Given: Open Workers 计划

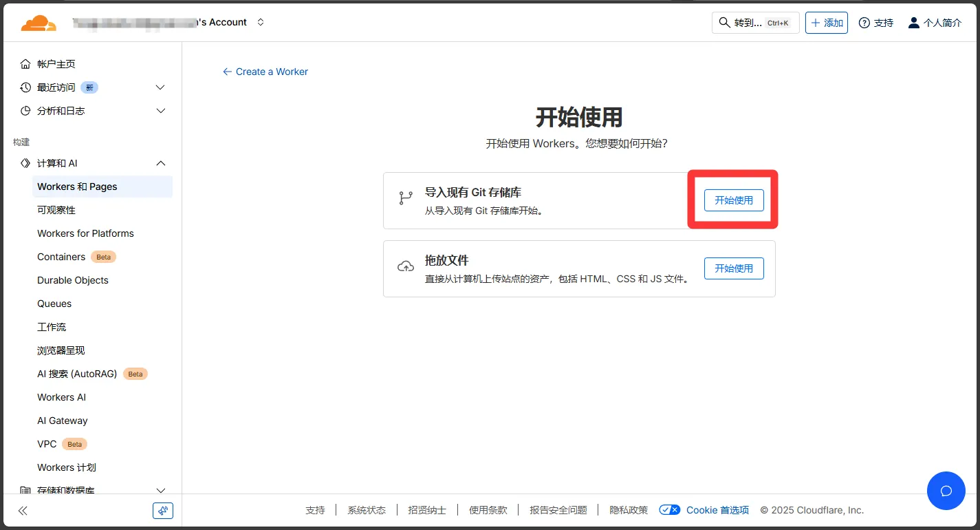Looking at the screenshot, I should [x=67, y=467].
